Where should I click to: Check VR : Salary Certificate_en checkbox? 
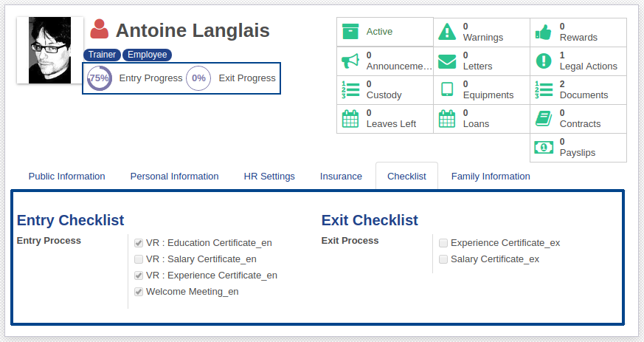click(139, 259)
